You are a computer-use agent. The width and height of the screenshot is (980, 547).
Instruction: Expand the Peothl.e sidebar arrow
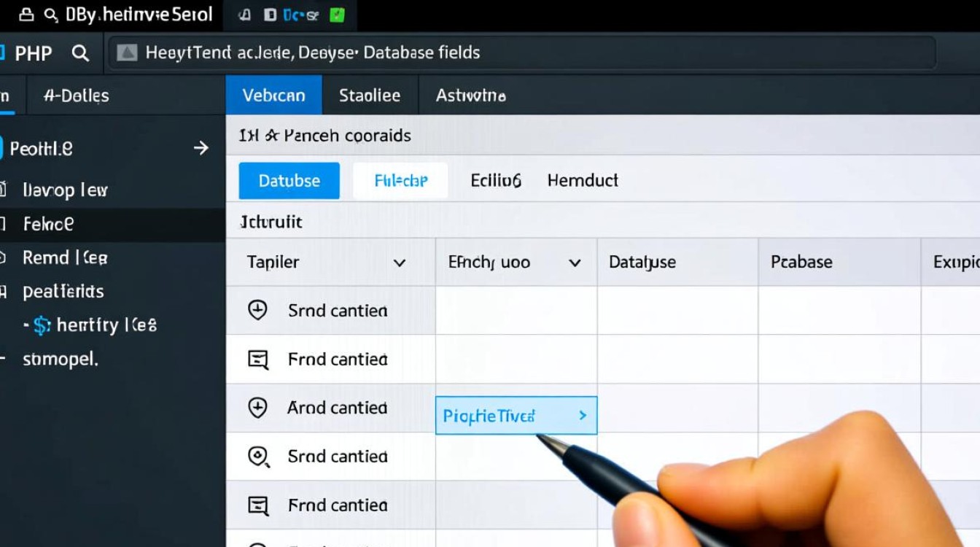click(x=201, y=149)
